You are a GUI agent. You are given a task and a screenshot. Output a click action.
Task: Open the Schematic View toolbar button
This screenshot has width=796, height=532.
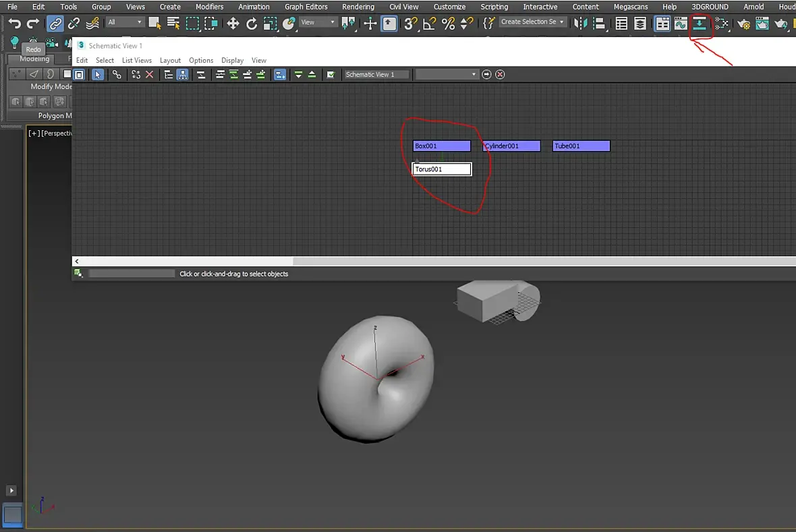[700, 24]
